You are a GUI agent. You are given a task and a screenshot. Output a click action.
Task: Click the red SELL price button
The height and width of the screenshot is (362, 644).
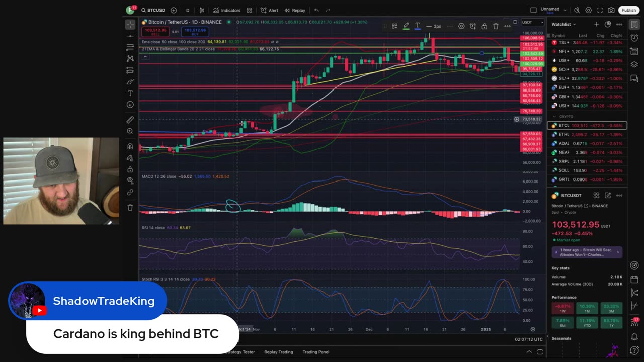point(155,31)
